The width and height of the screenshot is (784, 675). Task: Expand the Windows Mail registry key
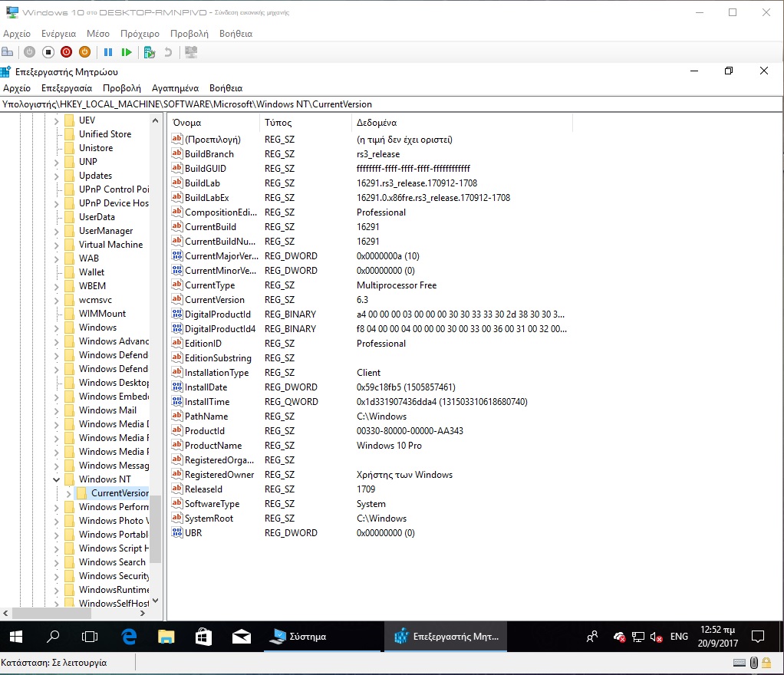click(56, 410)
